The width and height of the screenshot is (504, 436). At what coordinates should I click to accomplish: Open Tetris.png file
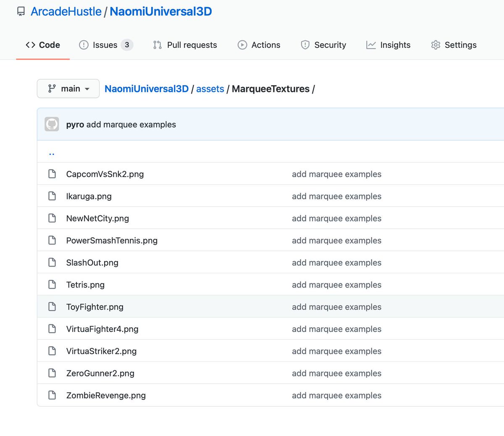(x=85, y=285)
